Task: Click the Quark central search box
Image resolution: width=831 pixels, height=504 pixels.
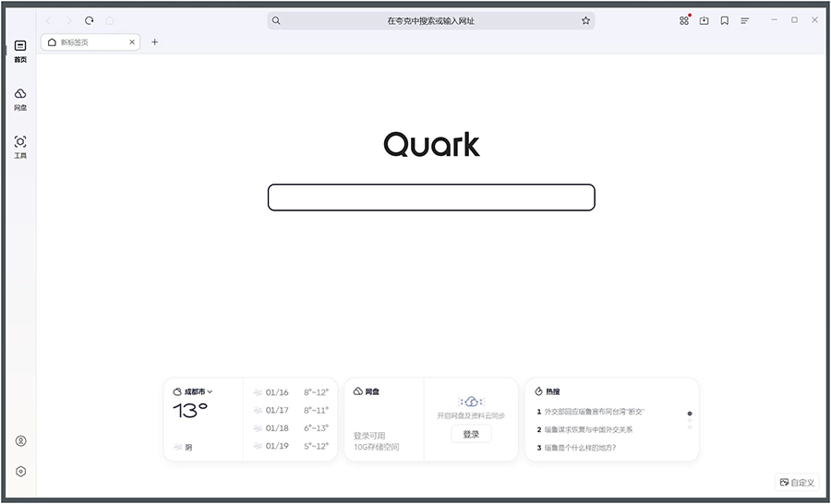Action: pos(431,198)
